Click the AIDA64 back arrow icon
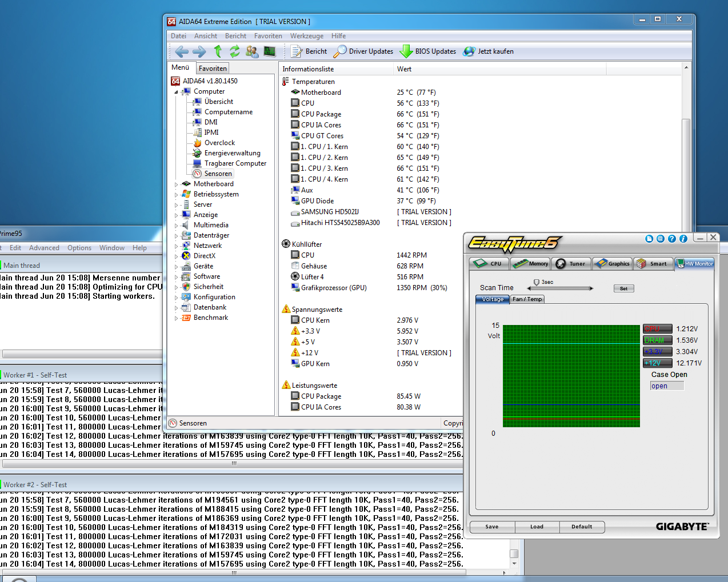 click(182, 51)
